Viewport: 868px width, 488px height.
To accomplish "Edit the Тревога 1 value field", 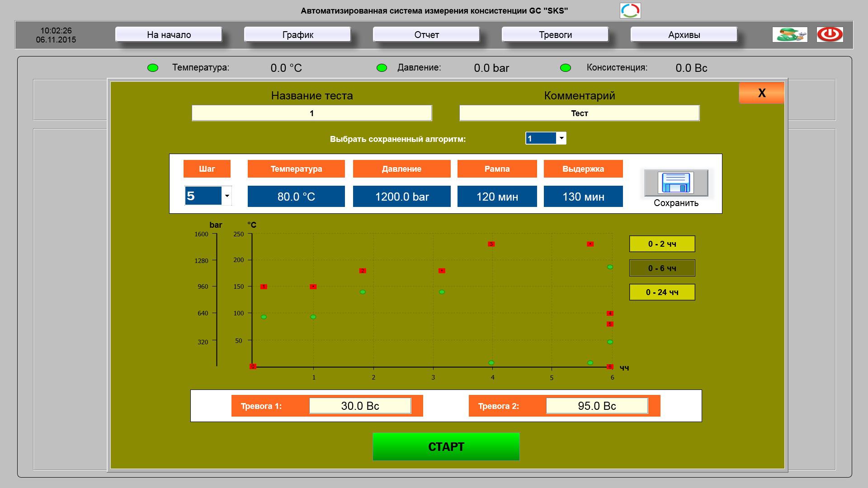I will 360,406.
